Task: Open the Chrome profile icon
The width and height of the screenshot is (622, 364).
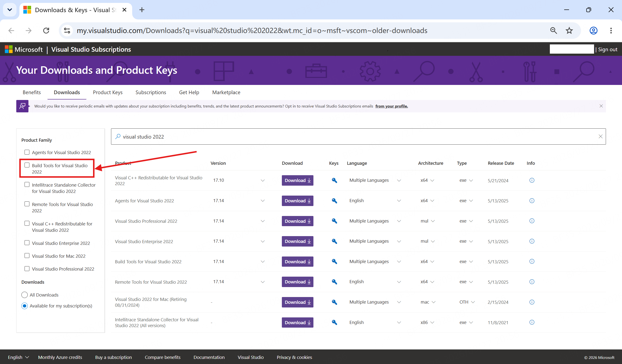Action: (x=593, y=31)
